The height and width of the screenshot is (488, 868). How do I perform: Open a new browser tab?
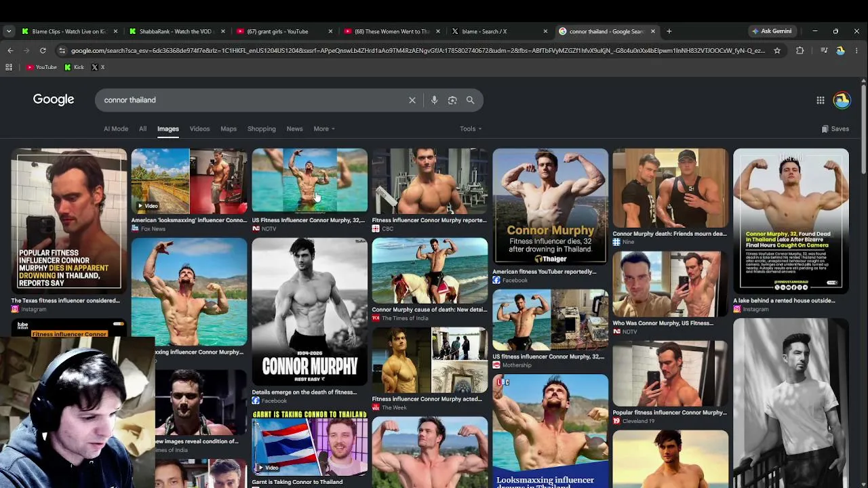(x=669, y=31)
